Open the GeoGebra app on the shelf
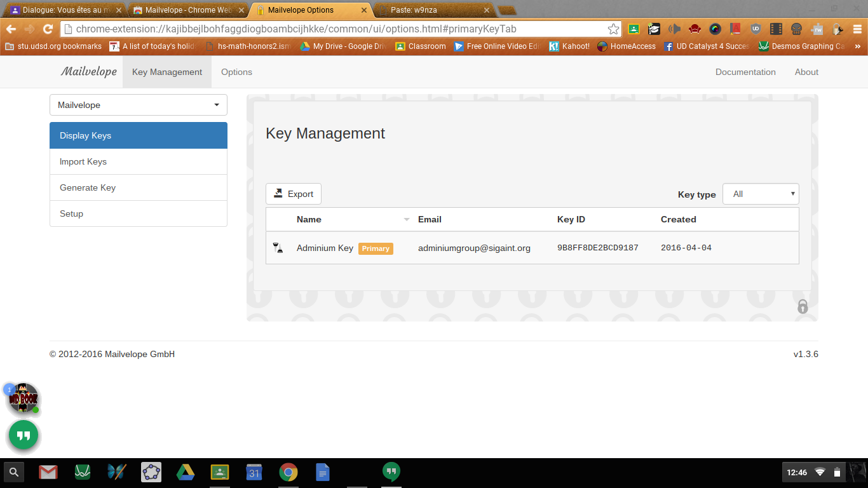Viewport: 868px width, 488px height. point(151,472)
